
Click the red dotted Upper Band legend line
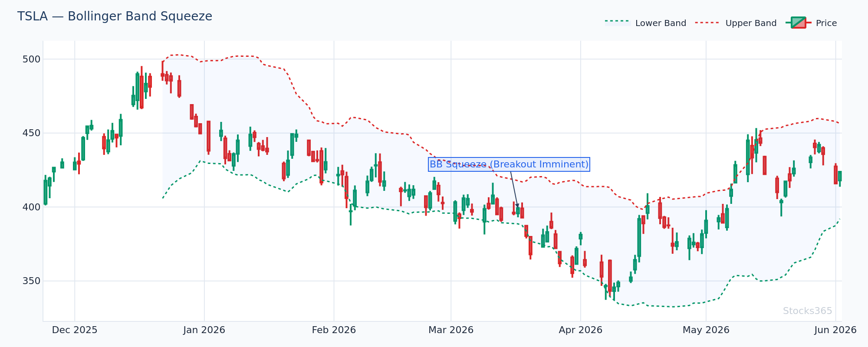(707, 23)
